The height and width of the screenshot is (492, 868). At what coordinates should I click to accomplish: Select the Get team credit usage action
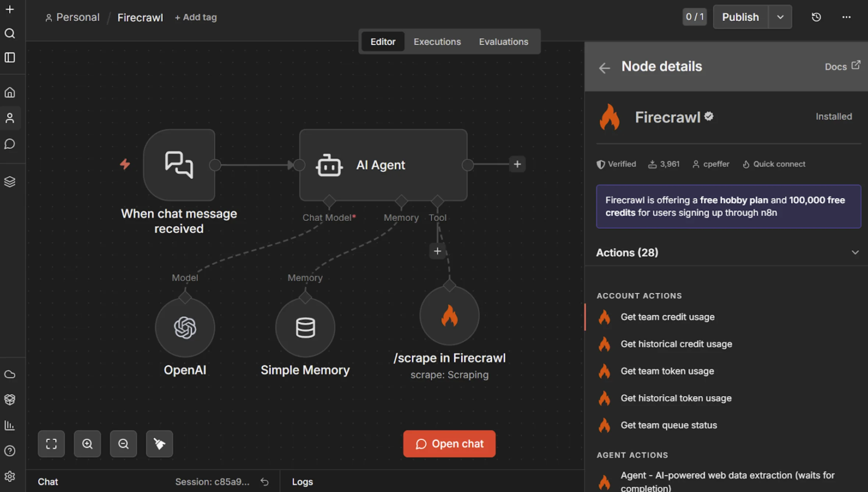pos(668,317)
